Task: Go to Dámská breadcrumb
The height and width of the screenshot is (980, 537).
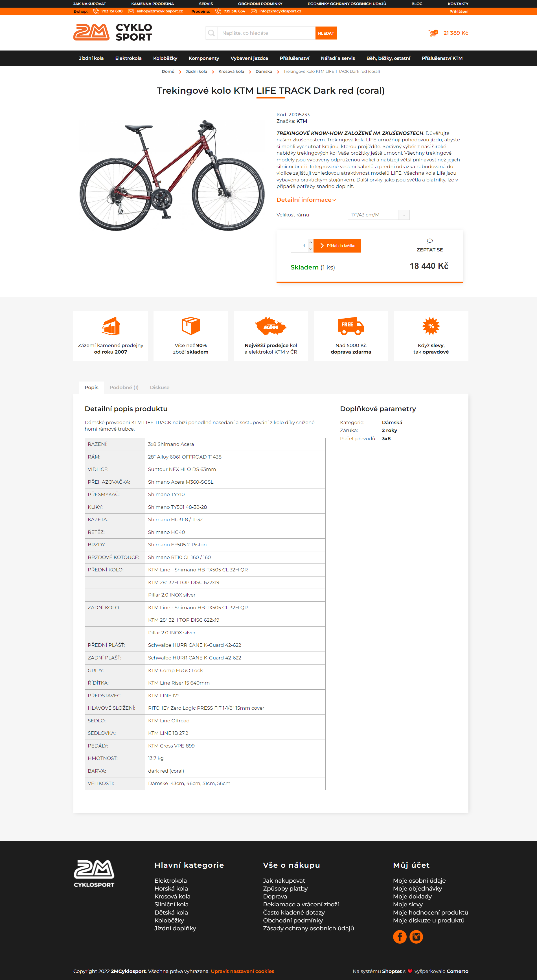Action: coord(264,71)
